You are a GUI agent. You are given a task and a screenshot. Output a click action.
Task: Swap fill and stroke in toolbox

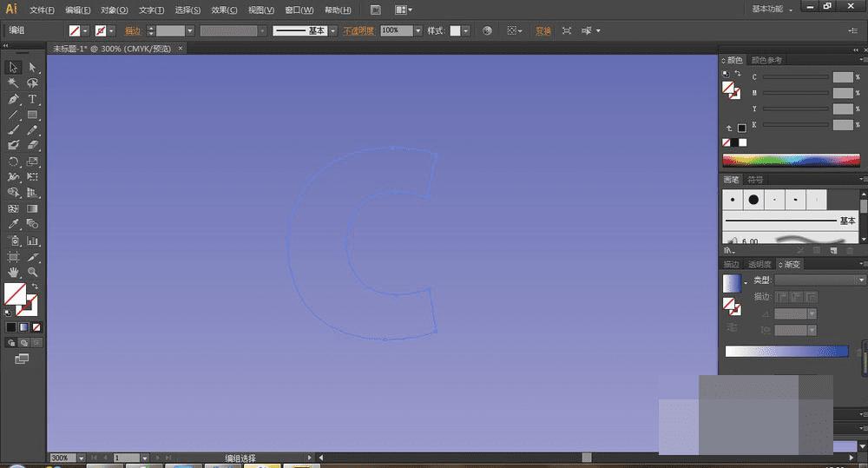point(35,287)
